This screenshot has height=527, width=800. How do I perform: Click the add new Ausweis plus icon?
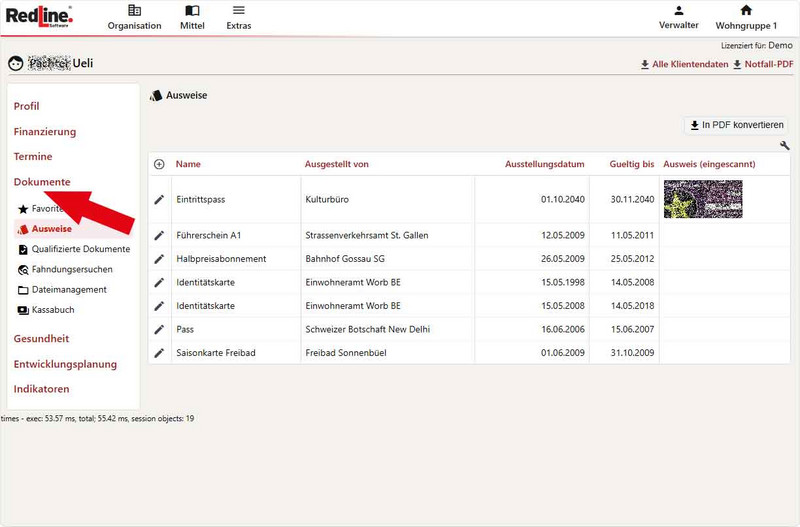[x=159, y=164]
